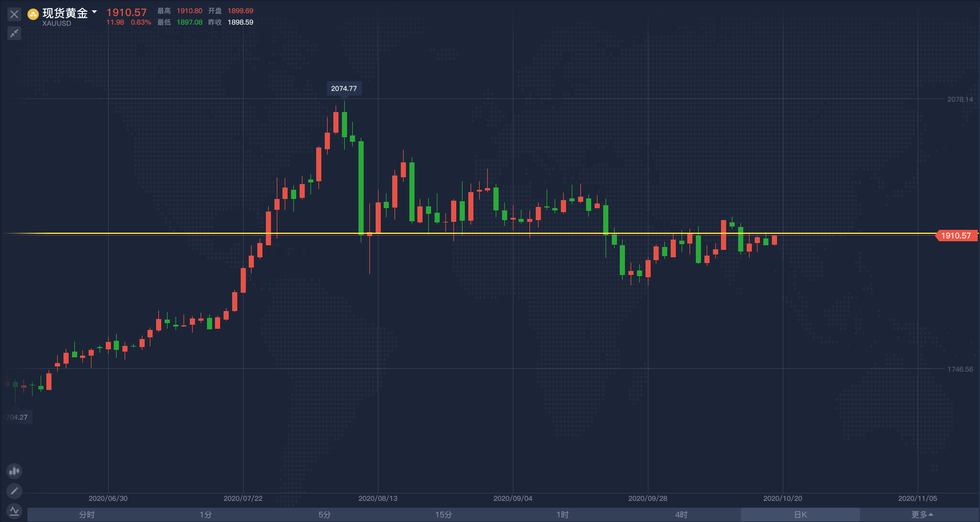Viewport: 980px width, 522px height.
Task: Click the 现货黄金 title
Action: pos(65,13)
